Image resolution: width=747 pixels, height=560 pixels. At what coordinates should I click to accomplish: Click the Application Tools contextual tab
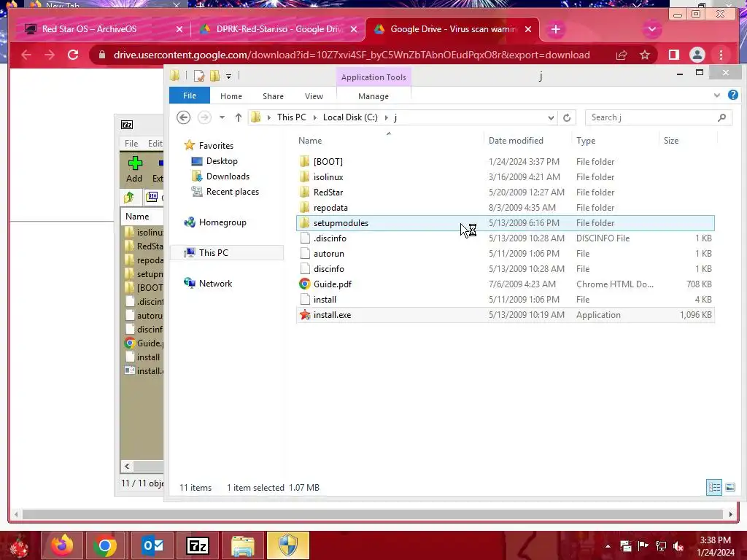pyautogui.click(x=373, y=77)
